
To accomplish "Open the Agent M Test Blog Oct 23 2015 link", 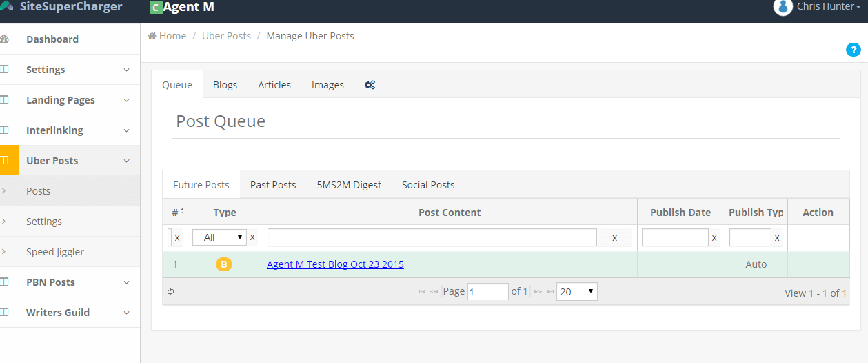I will tap(335, 264).
